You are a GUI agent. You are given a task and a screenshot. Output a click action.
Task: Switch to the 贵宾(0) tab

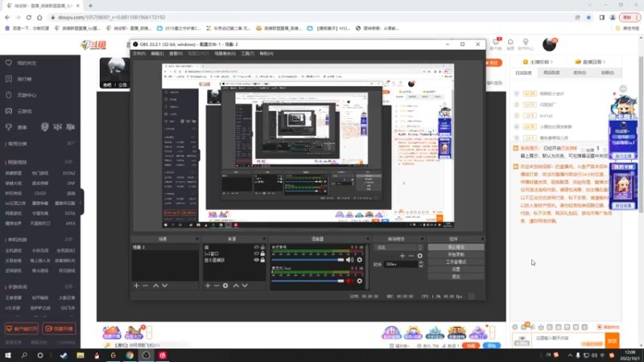pos(580,72)
